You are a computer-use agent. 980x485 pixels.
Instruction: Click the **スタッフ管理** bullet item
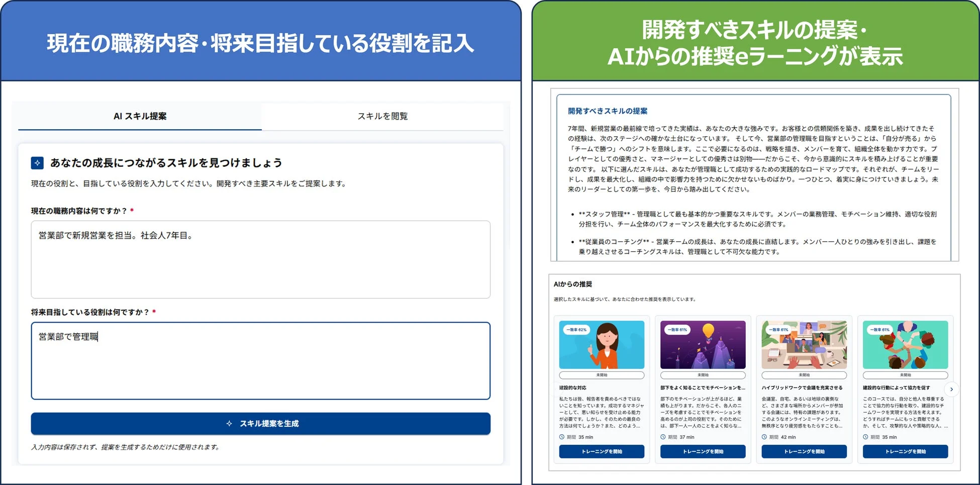pos(757,219)
